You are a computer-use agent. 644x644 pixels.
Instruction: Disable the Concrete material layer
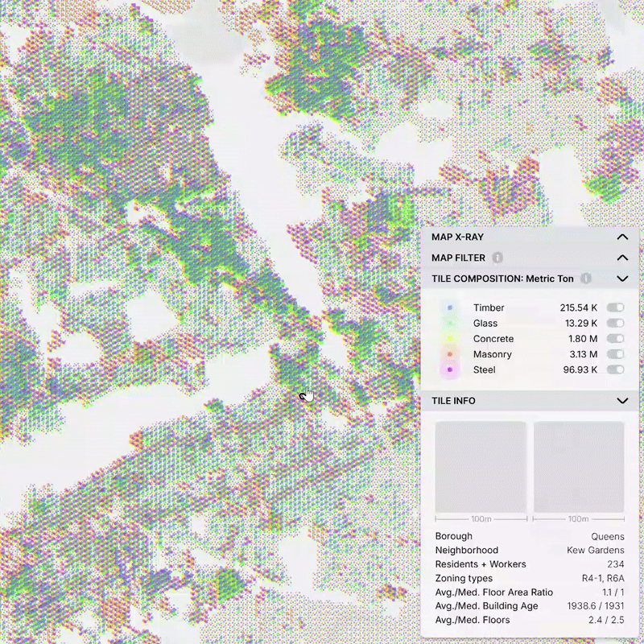click(x=616, y=339)
